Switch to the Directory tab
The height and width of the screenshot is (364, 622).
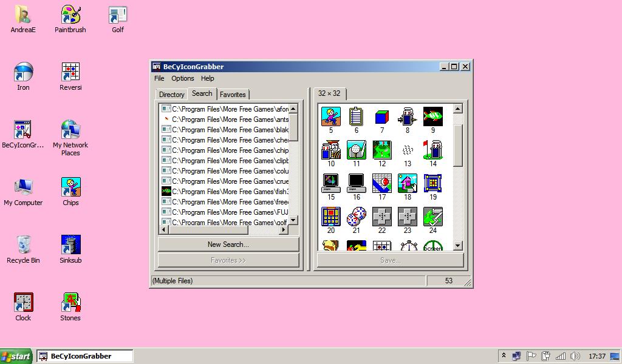[x=171, y=94]
